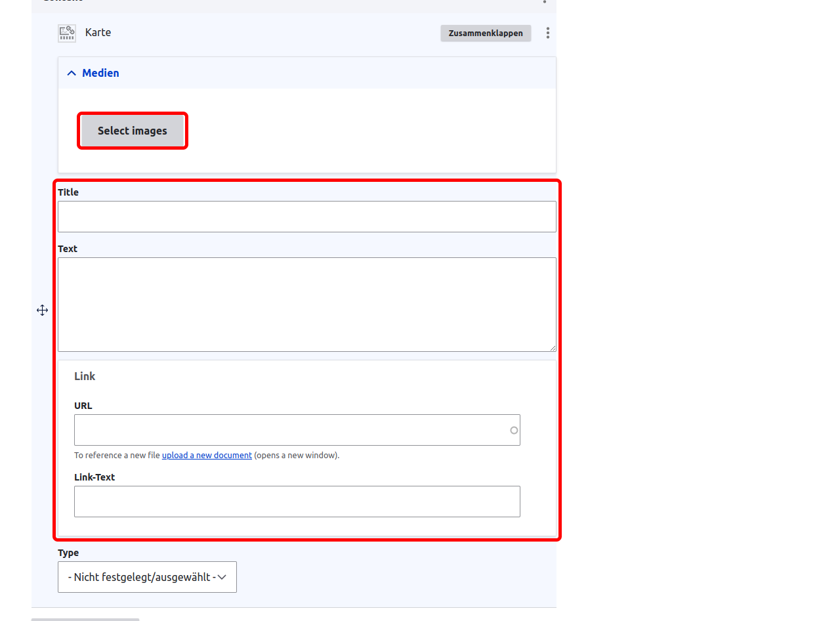Focus the Title input field
This screenshot has width=840, height=621.
point(307,217)
